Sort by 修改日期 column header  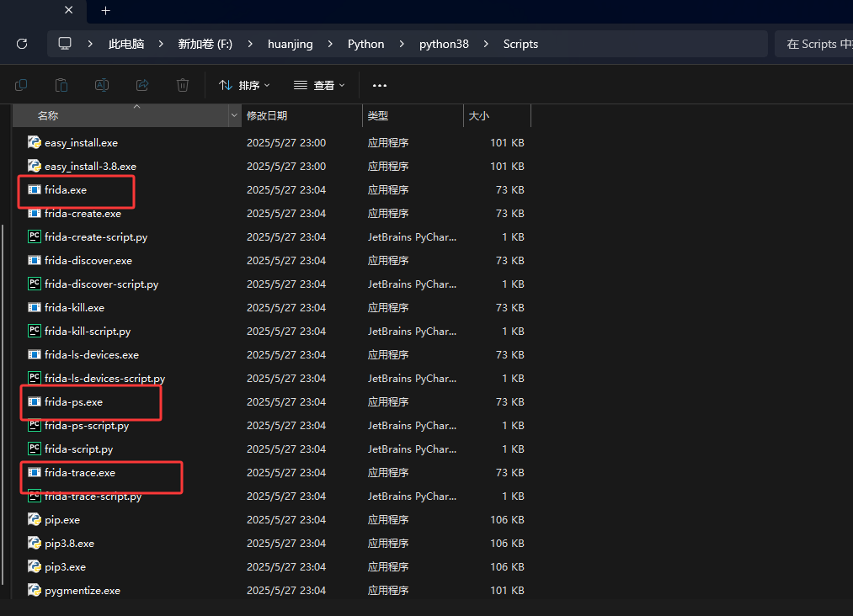coord(302,115)
